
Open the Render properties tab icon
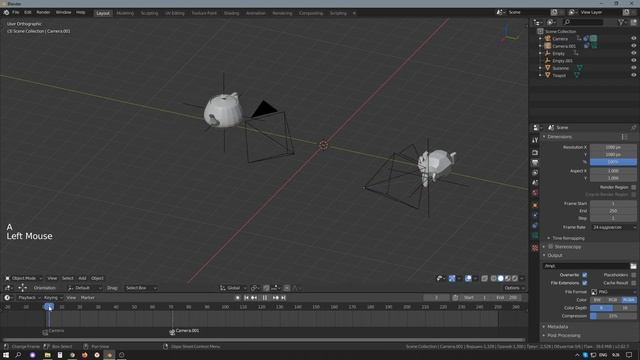point(535,153)
